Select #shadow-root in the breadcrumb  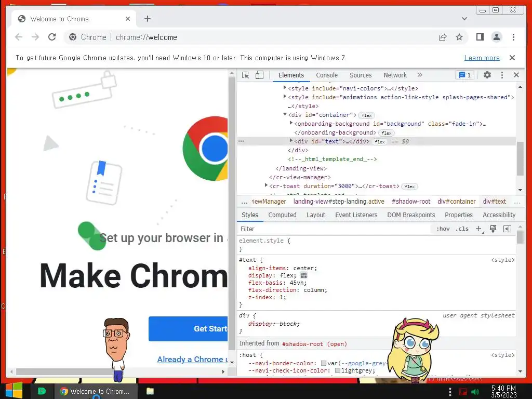coord(411,201)
